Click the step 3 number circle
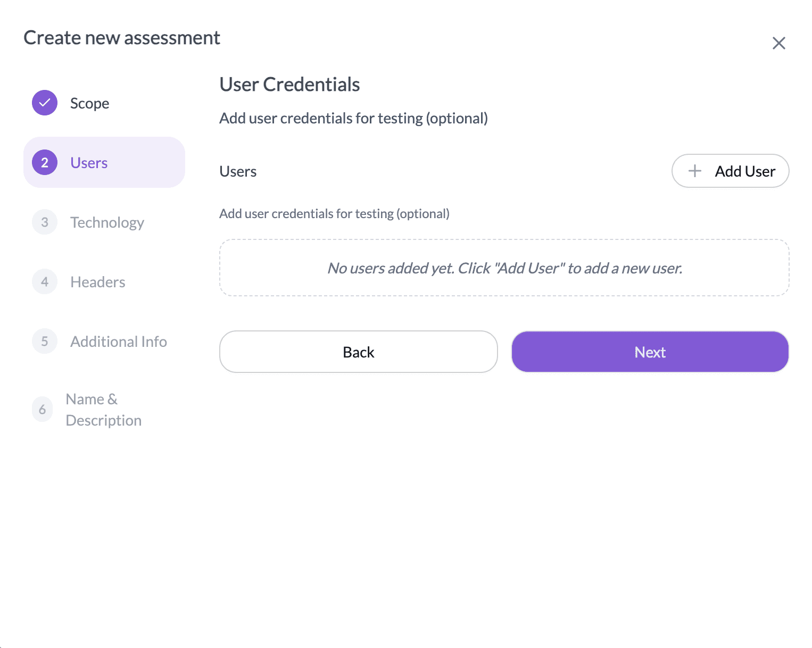The height and width of the screenshot is (648, 812). (x=45, y=222)
